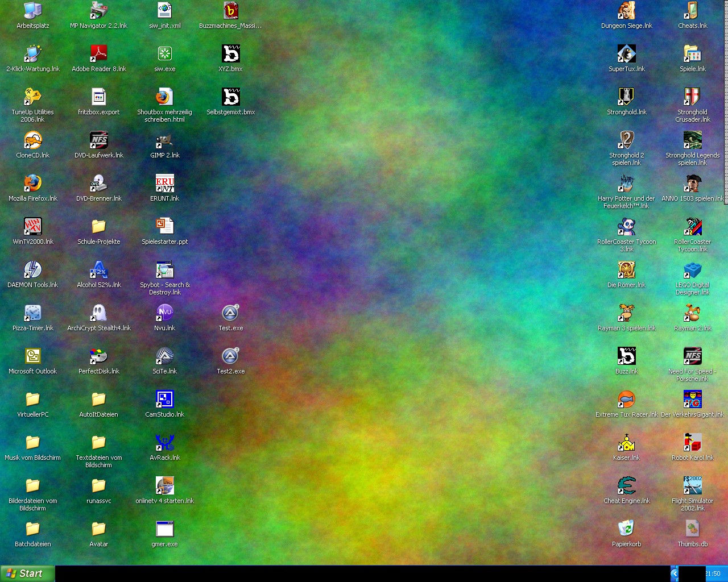
Task: Click the Flight Simulator 2002 shortcut
Action: point(692,486)
